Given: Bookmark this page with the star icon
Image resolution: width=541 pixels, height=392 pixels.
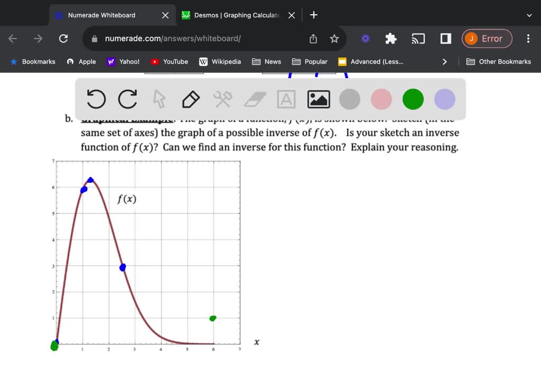Looking at the screenshot, I should tap(334, 39).
